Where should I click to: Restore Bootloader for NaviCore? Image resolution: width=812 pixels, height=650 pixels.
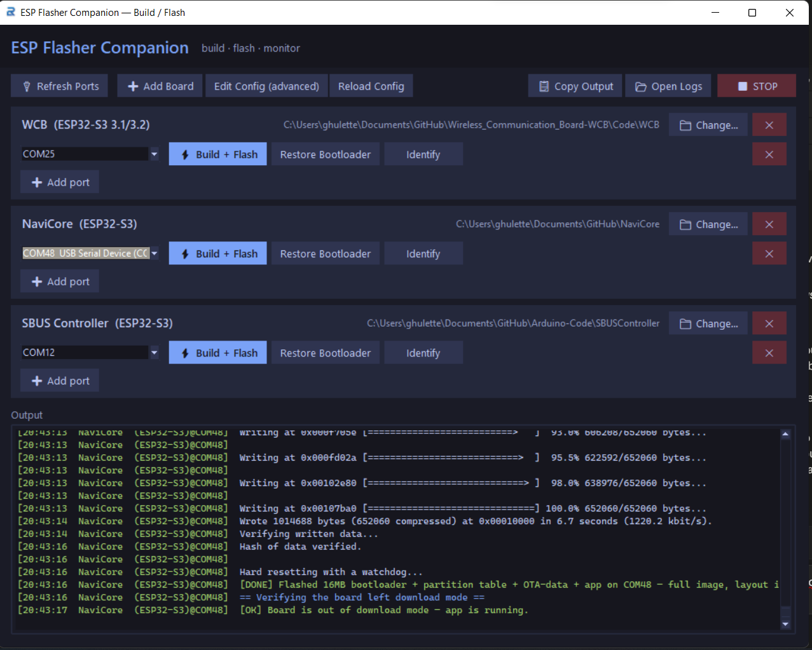click(x=326, y=253)
